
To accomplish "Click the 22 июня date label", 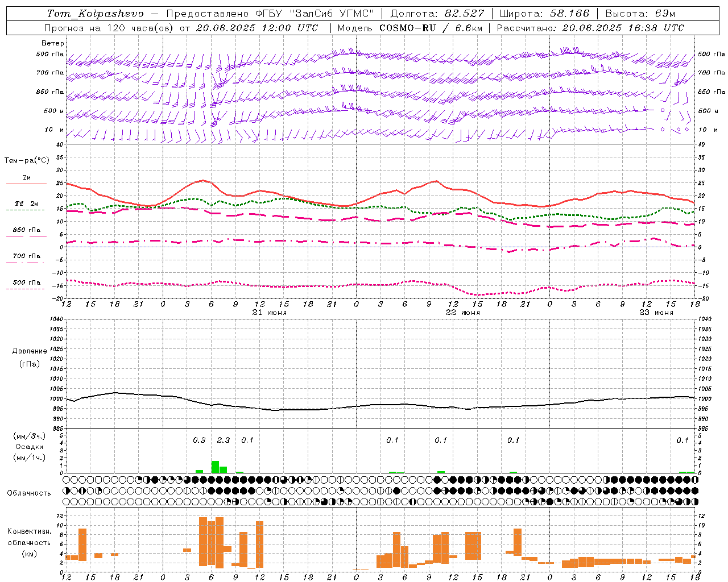I will [462, 313].
